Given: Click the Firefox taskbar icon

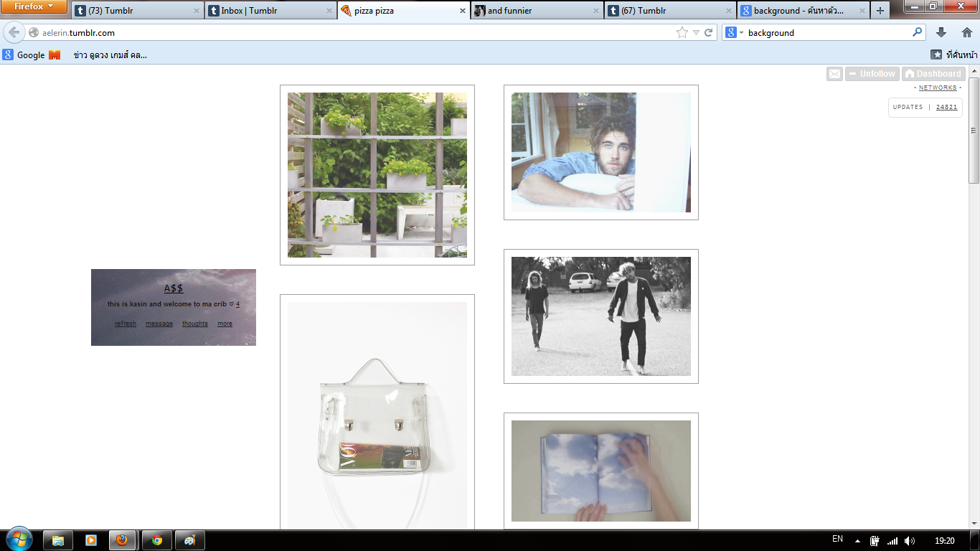Looking at the screenshot, I should click(x=123, y=540).
